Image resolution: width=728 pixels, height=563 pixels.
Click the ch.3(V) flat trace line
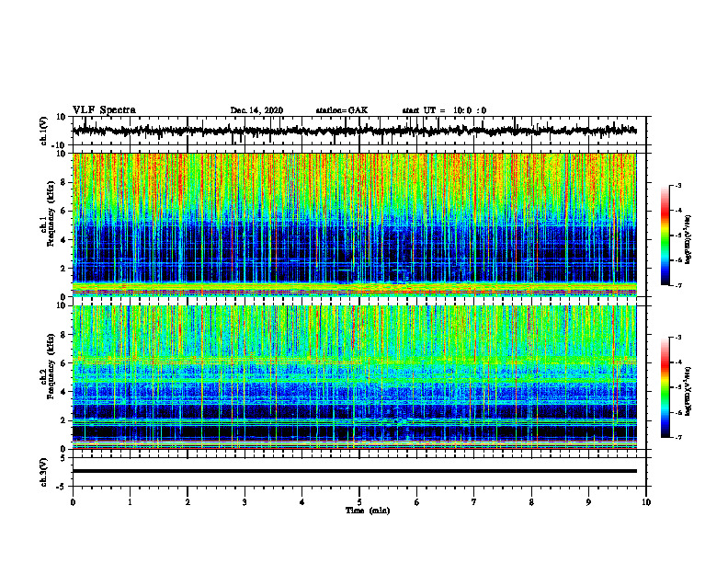(355, 471)
